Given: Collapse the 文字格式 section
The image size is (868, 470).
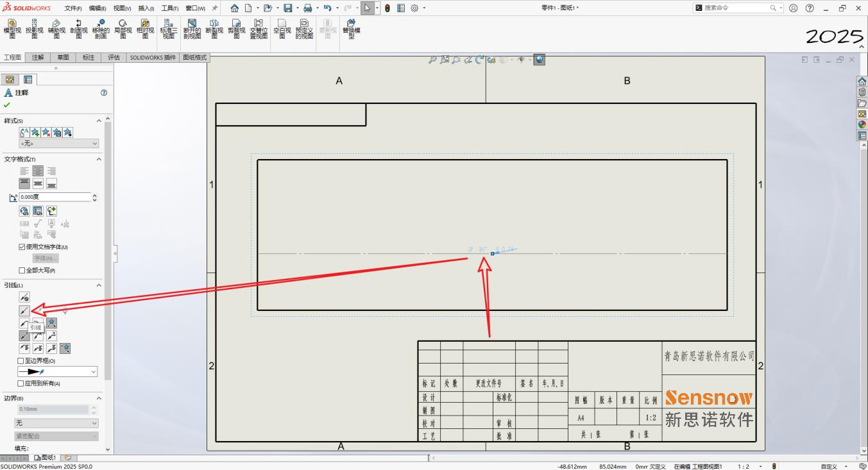Looking at the screenshot, I should [99, 159].
